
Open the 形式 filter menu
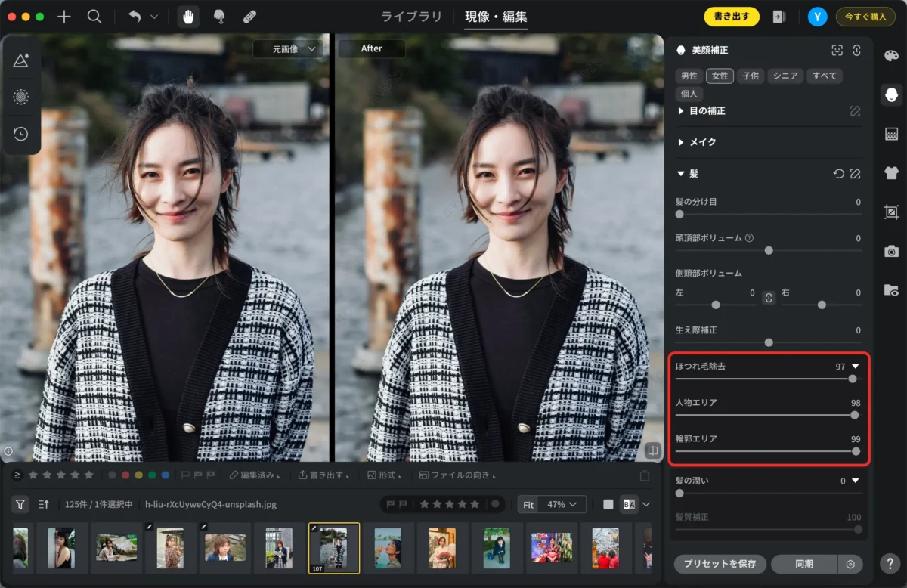385,475
